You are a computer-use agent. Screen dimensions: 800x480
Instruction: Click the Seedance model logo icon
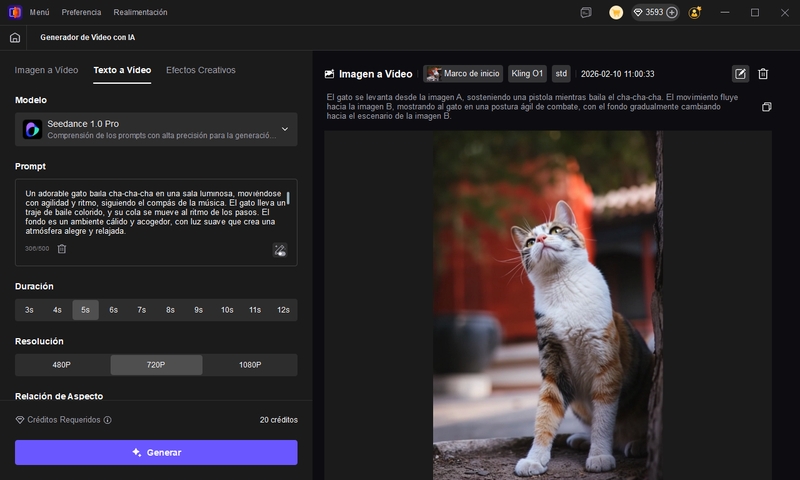click(x=32, y=130)
